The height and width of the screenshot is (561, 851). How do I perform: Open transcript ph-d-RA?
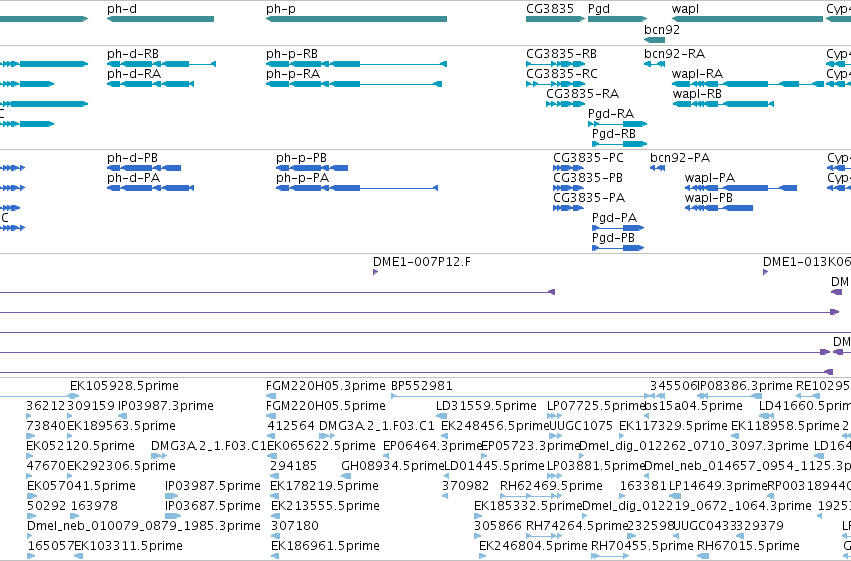(150, 84)
